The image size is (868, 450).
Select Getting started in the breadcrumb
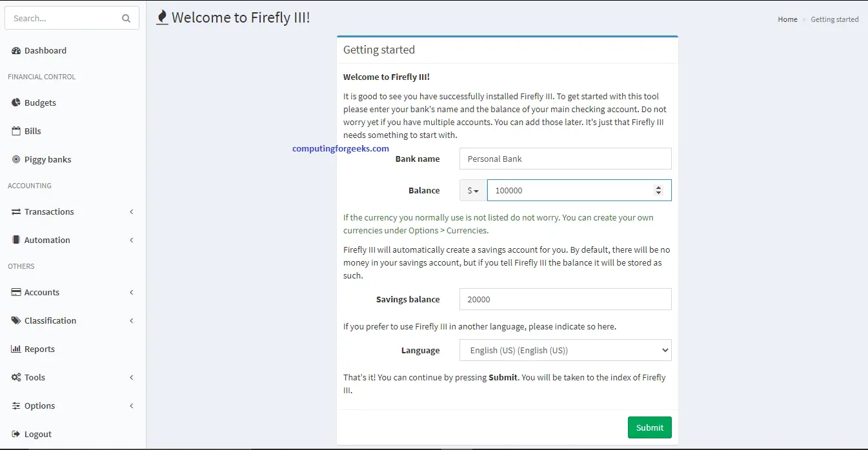(834, 19)
